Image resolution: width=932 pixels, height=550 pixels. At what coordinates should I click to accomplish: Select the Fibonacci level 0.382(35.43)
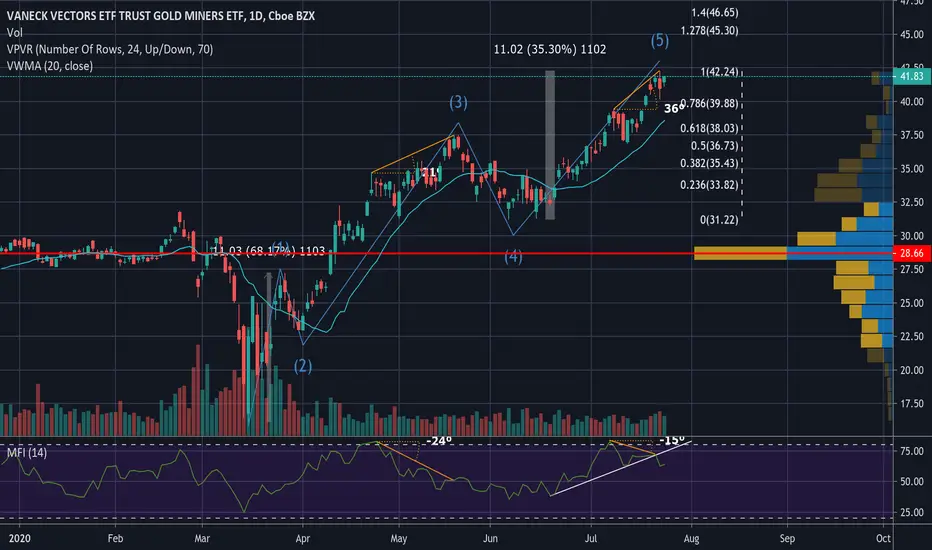point(709,163)
